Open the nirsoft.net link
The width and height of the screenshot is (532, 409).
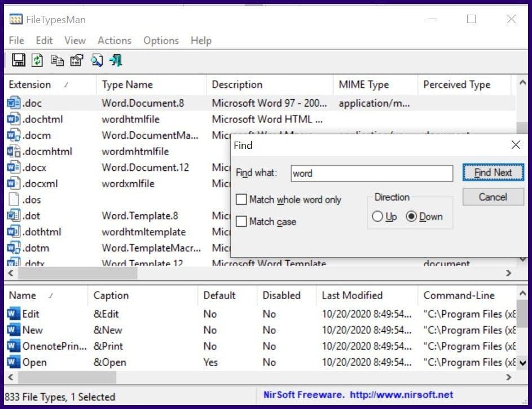(401, 395)
